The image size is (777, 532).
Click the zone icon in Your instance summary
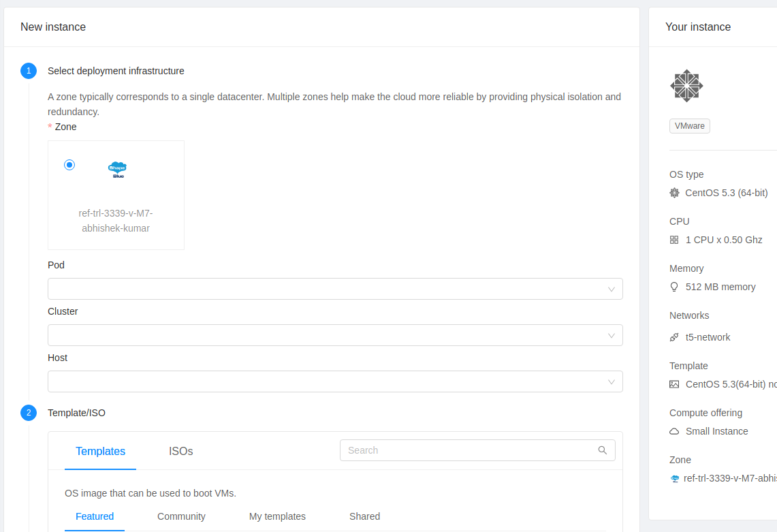pyautogui.click(x=674, y=478)
